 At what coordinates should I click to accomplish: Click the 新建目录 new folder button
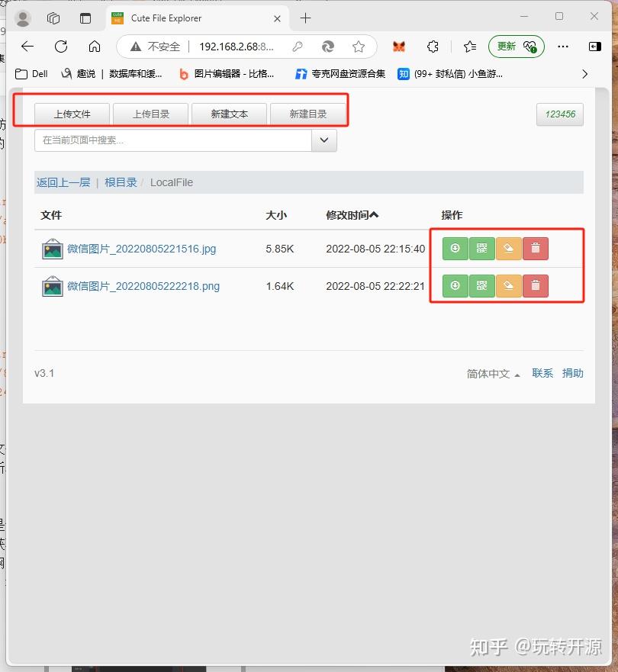pos(309,113)
